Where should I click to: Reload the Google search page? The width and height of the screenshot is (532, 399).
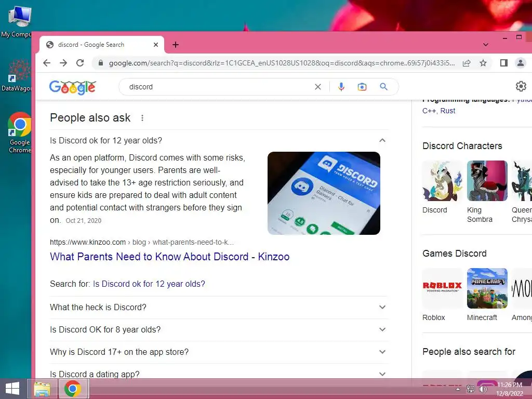click(80, 63)
